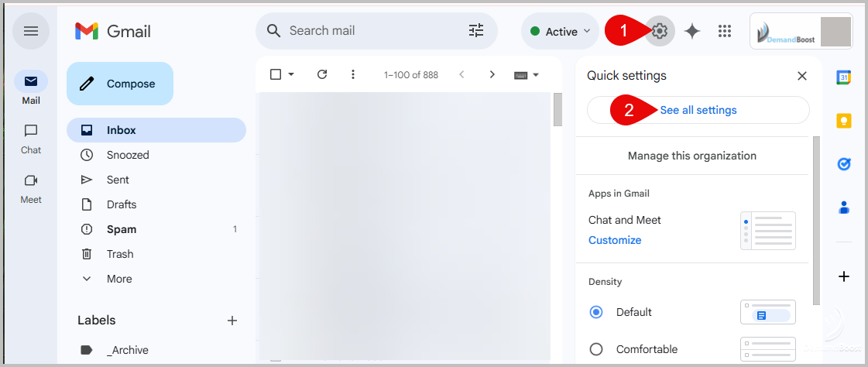Refresh the inbox message list

[x=322, y=74]
